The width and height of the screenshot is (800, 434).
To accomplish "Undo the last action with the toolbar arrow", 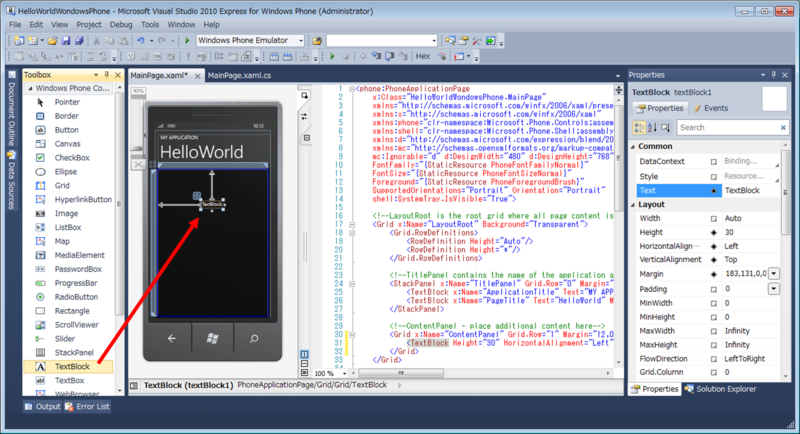I will (x=140, y=40).
